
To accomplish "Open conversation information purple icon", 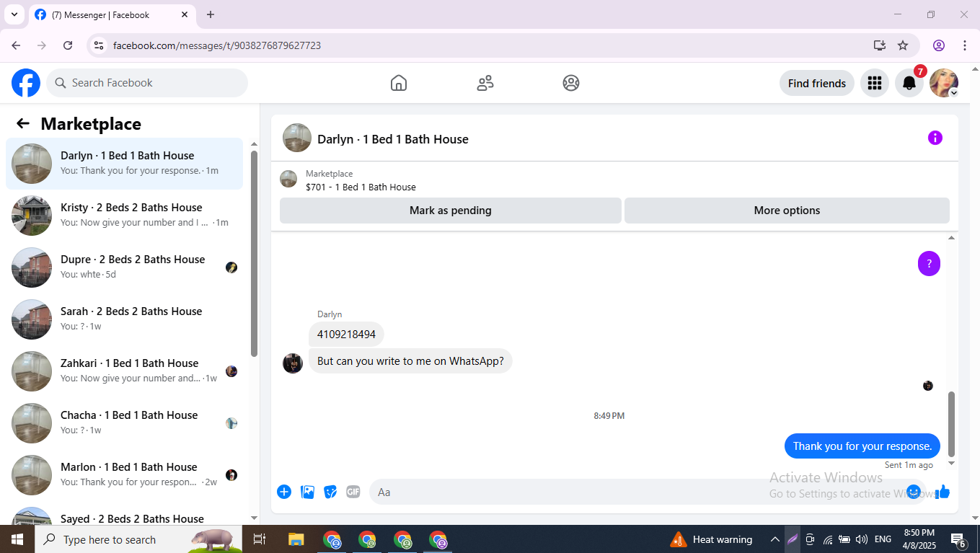I will point(935,138).
